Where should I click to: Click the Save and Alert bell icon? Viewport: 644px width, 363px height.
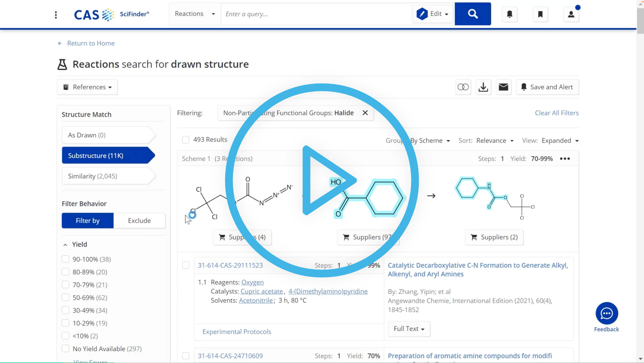tap(524, 87)
